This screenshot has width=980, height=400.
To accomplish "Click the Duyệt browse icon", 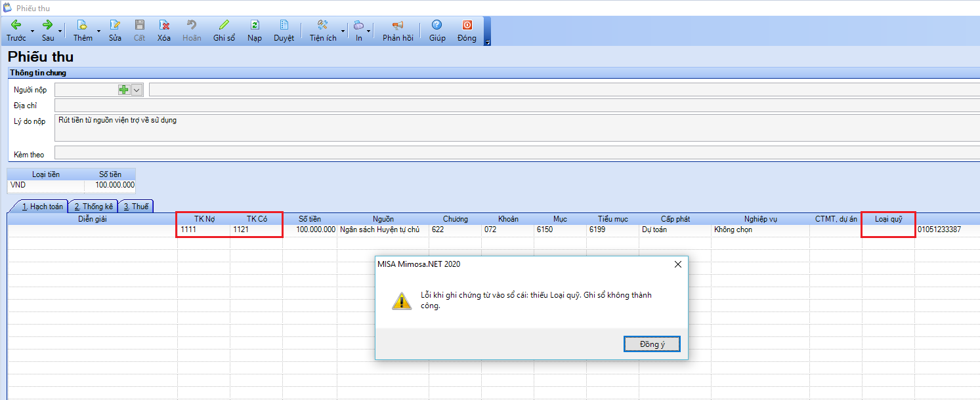I will pyautogui.click(x=284, y=26).
